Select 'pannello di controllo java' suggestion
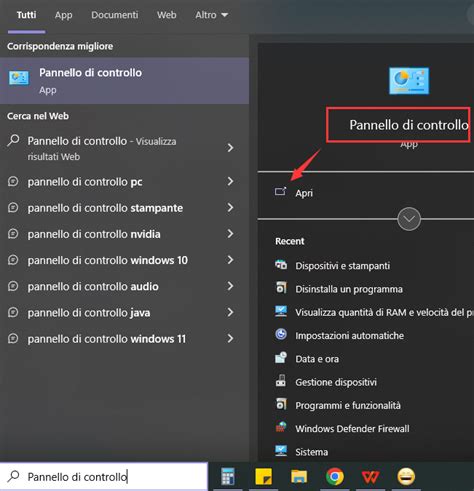Image resolution: width=474 pixels, height=491 pixels. [x=89, y=313]
